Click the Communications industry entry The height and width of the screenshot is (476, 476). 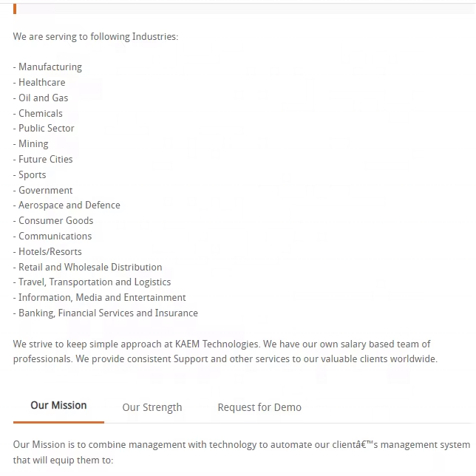tap(55, 237)
